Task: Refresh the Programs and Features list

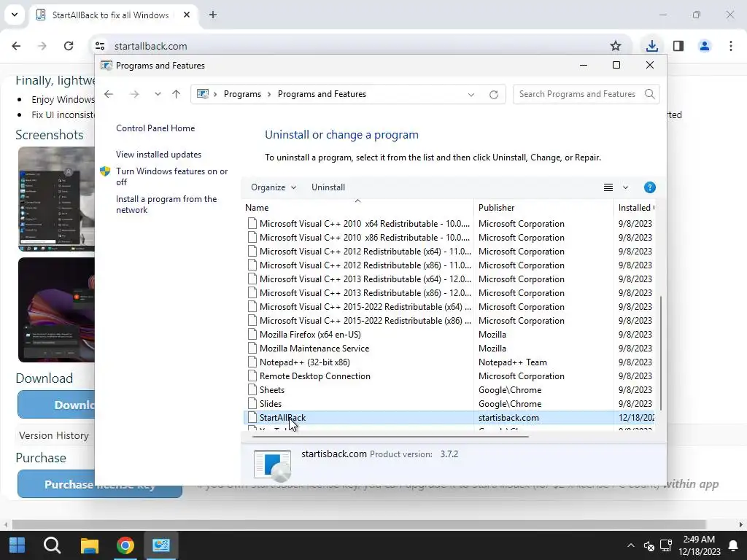Action: 494,94
